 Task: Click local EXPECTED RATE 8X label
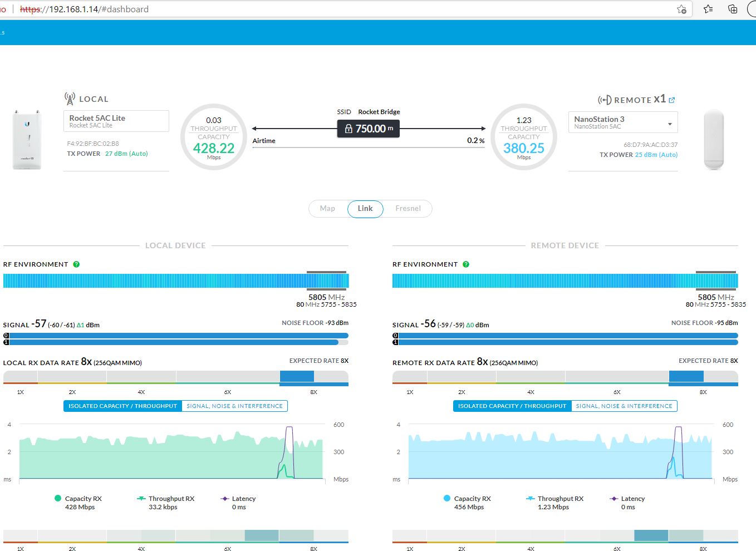click(319, 361)
